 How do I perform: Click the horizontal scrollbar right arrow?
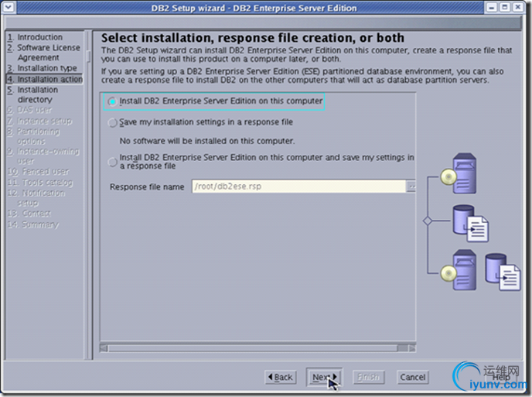[412, 348]
